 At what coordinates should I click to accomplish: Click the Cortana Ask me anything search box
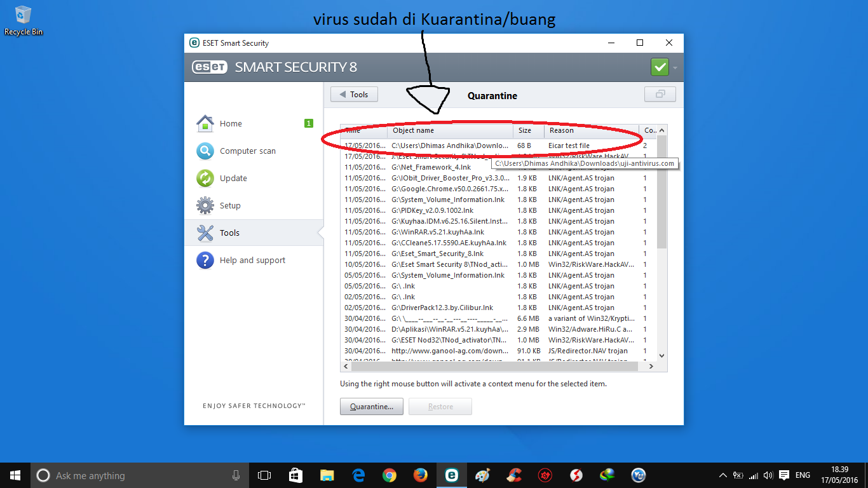(x=140, y=475)
